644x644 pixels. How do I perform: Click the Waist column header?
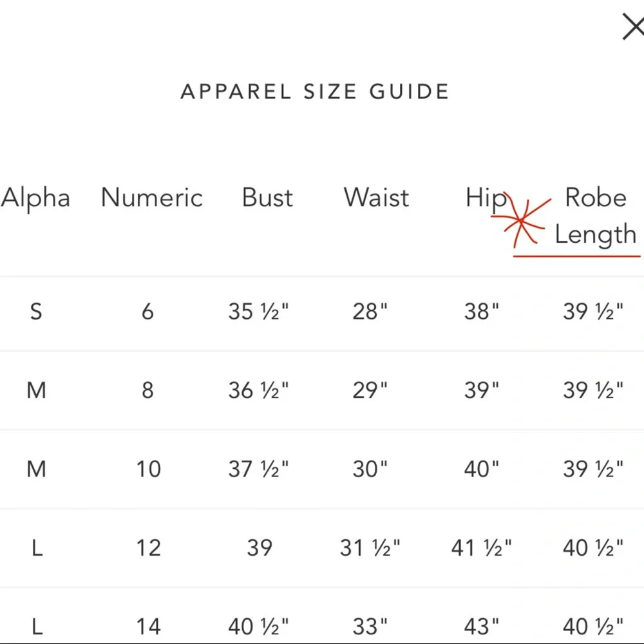pos(377,197)
